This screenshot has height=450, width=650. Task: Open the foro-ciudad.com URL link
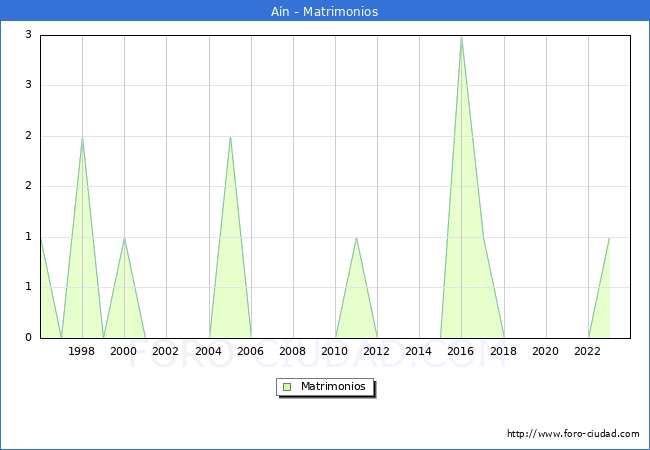573,434
